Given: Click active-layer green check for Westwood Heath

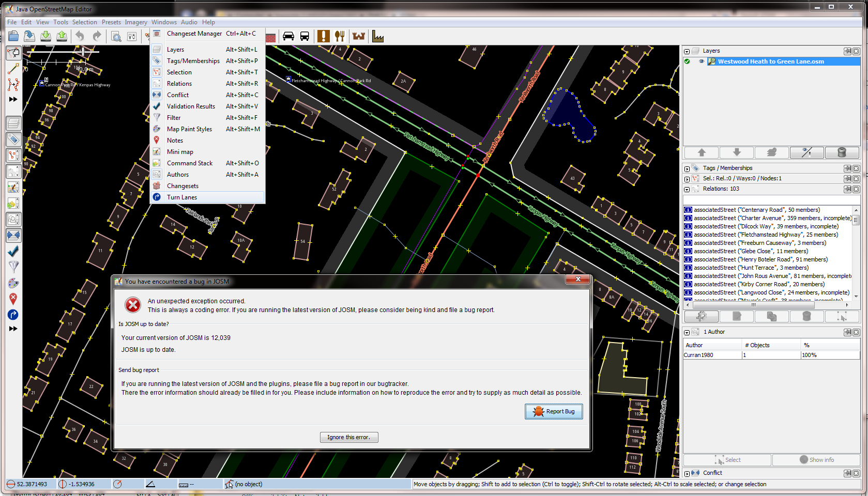Looking at the screenshot, I should (687, 61).
